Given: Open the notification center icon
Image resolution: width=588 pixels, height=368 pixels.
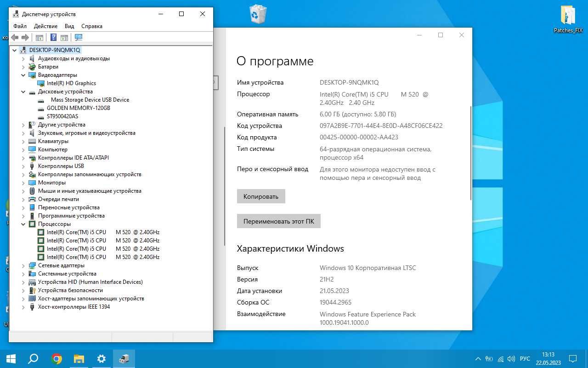Looking at the screenshot, I should click(573, 359).
